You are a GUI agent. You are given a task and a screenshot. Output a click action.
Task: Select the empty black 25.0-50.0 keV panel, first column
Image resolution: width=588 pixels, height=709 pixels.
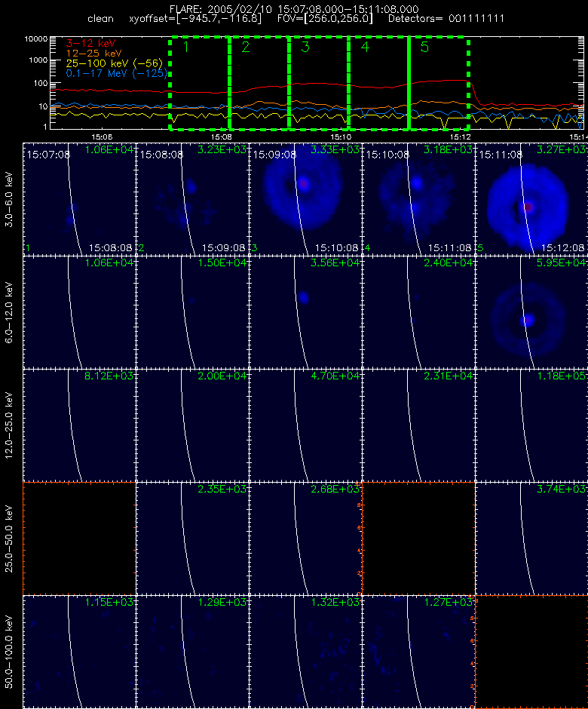pos(79,539)
